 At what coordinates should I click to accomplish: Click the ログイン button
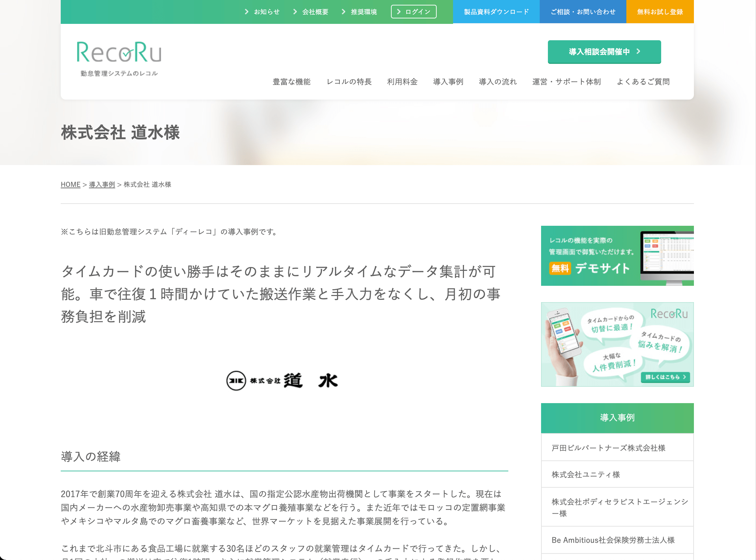413,12
